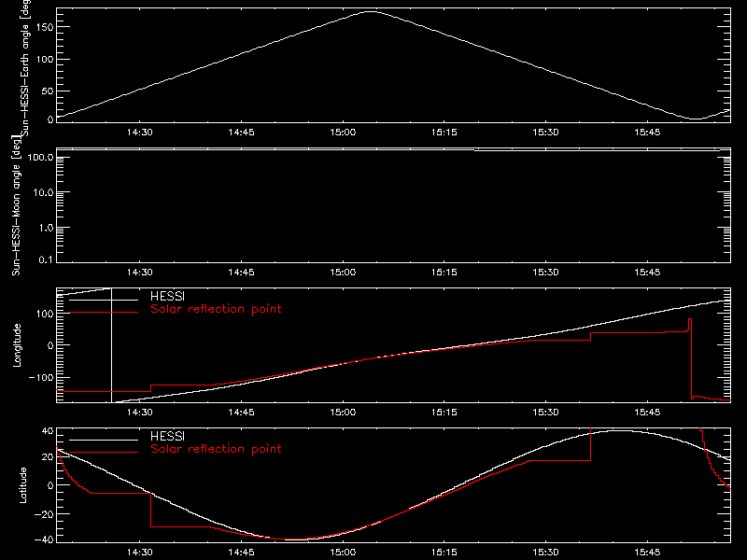Click the Sun-HESSI-Moon angle axis title
Viewport: 747px width, 560px height.
tap(16, 205)
